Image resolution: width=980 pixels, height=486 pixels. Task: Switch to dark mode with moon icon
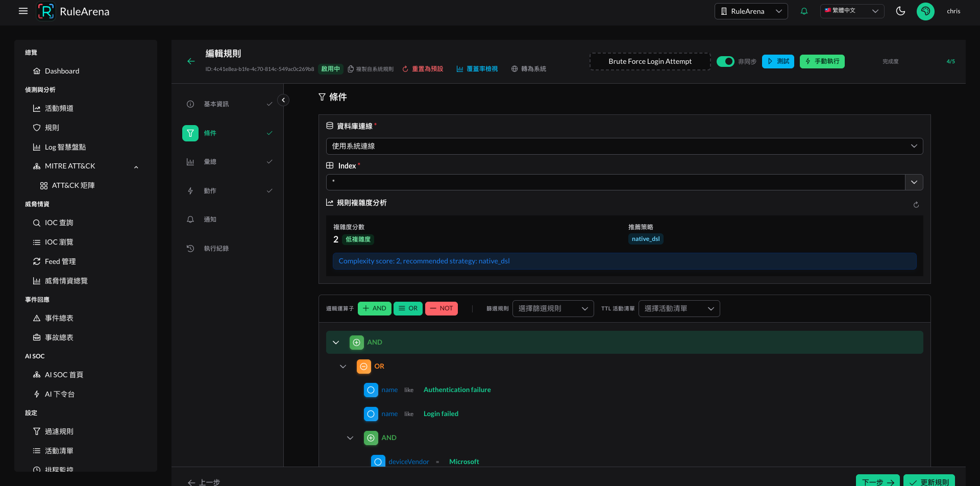click(900, 11)
